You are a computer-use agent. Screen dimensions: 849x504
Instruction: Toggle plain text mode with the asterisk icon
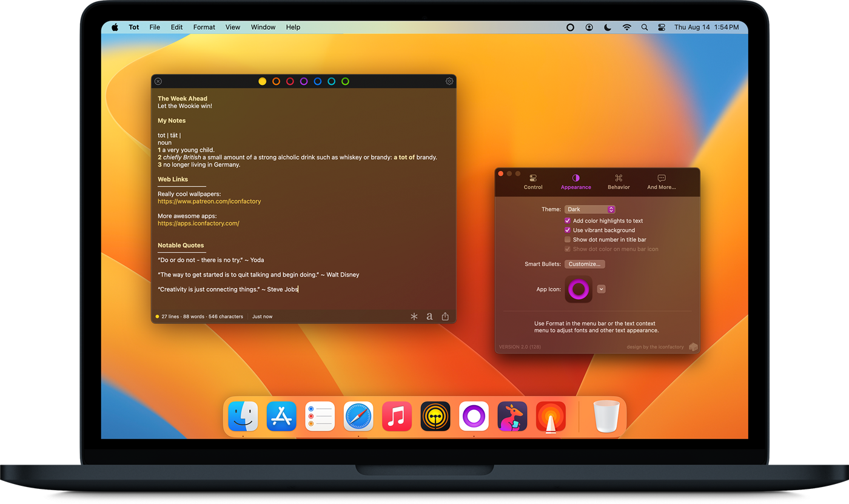click(414, 316)
